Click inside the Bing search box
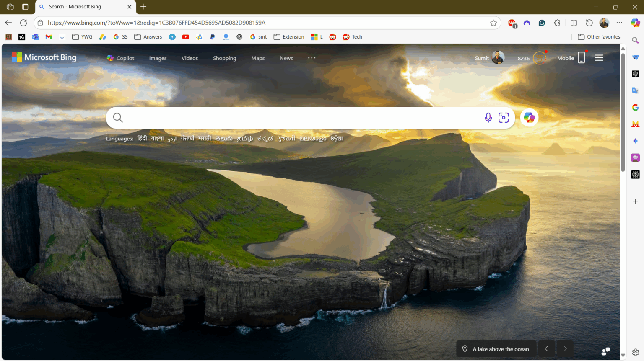The image size is (644, 361). point(293,118)
